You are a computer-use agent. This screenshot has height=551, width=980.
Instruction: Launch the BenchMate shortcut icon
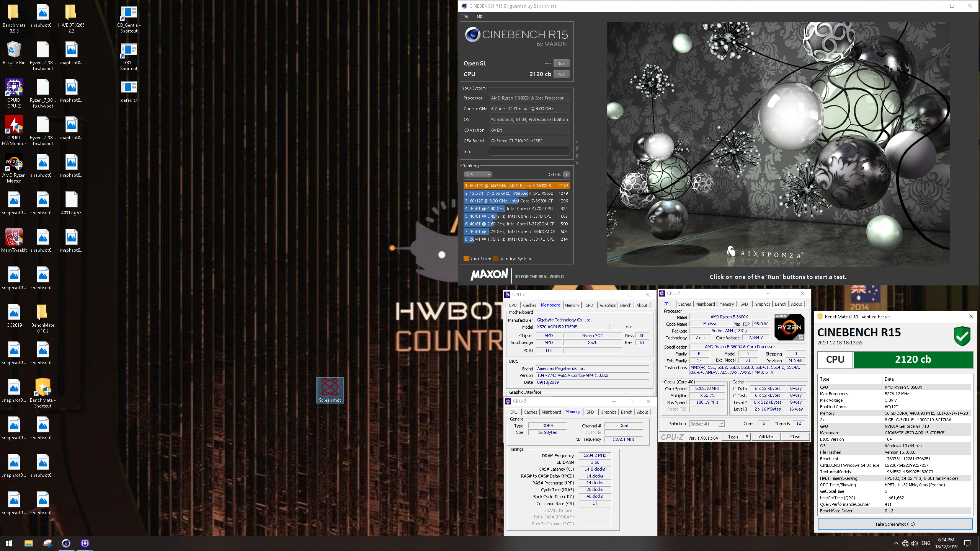42,393
